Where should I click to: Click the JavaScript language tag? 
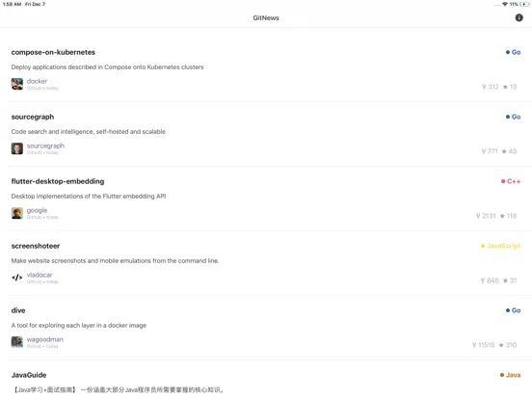tap(500, 246)
